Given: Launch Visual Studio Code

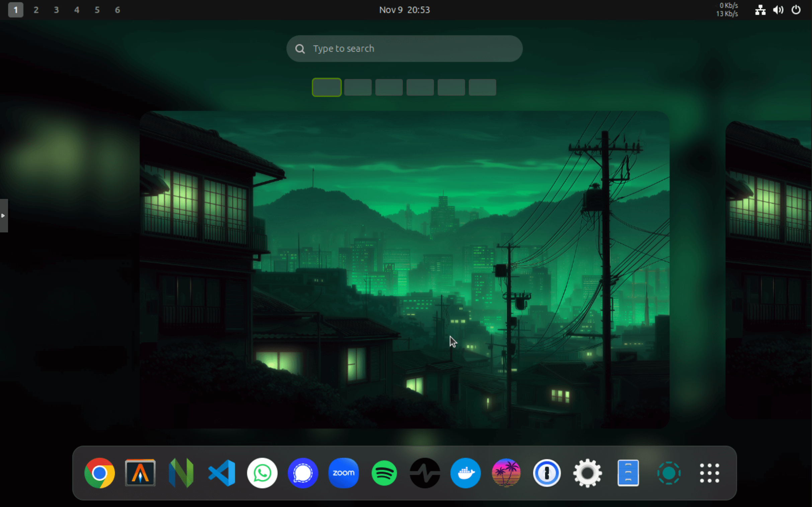Looking at the screenshot, I should 222,473.
